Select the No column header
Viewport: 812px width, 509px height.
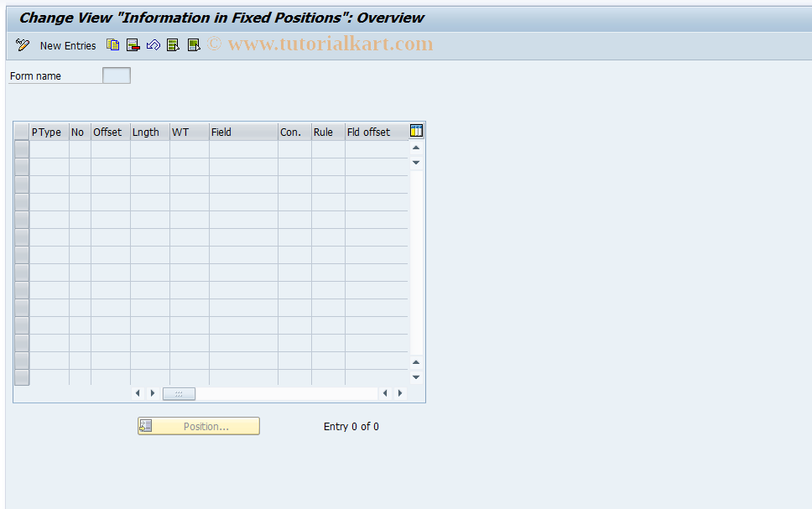81,132
